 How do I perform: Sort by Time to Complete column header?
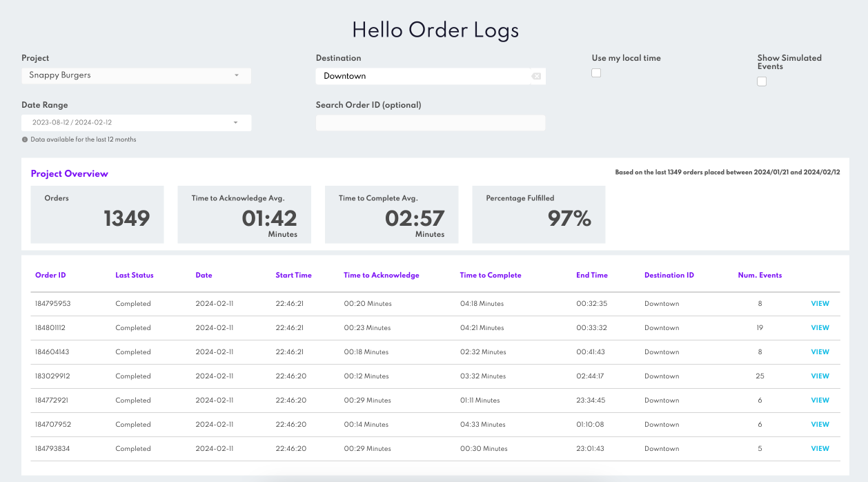pos(491,275)
